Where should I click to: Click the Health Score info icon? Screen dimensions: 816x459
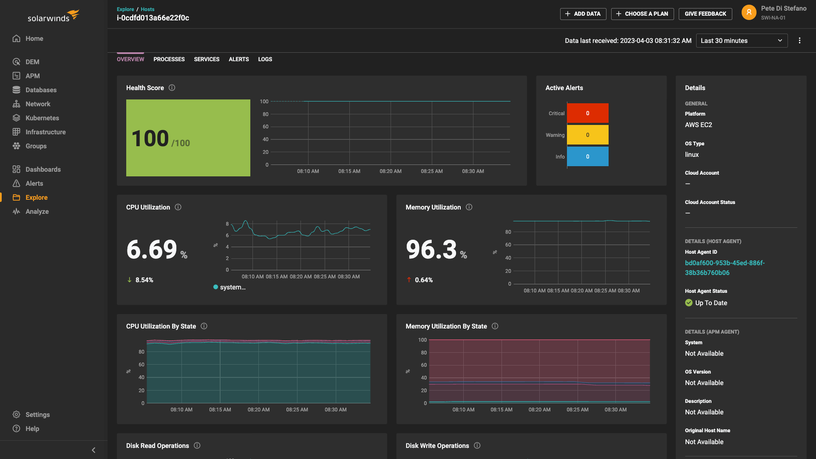pos(172,88)
